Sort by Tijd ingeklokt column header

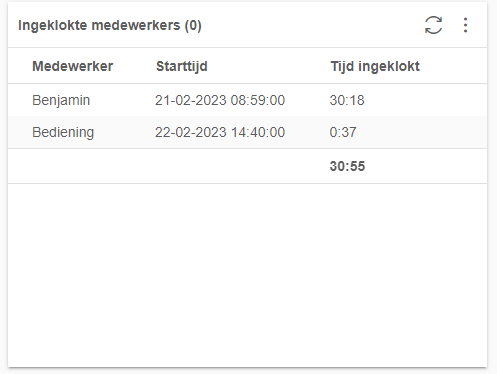[375, 66]
